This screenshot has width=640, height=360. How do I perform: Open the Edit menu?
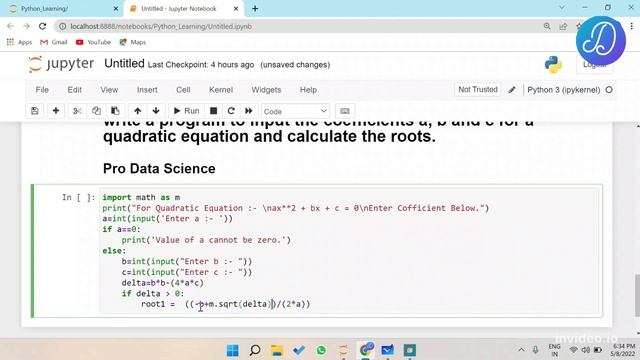[x=75, y=90]
